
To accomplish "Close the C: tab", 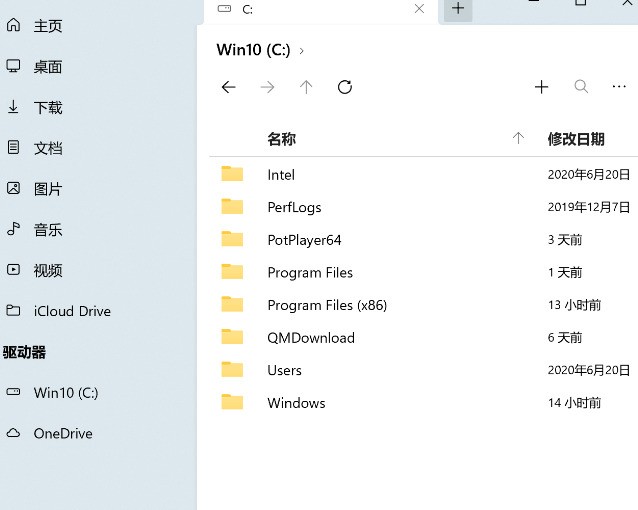I will (x=419, y=9).
